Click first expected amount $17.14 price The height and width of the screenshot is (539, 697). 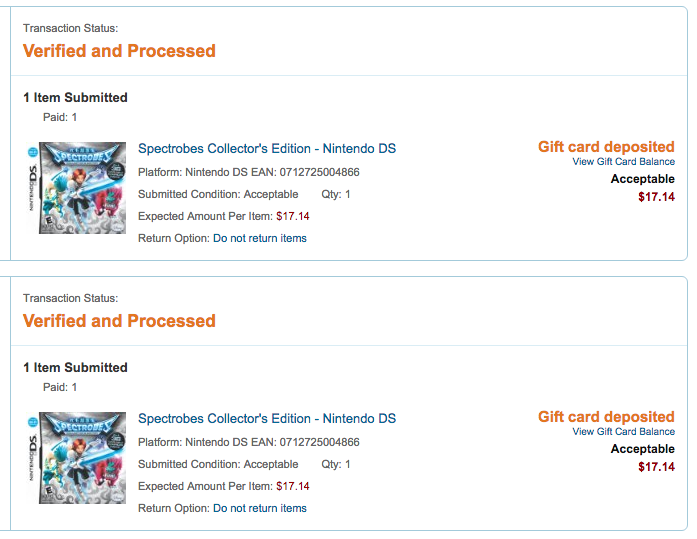292,216
